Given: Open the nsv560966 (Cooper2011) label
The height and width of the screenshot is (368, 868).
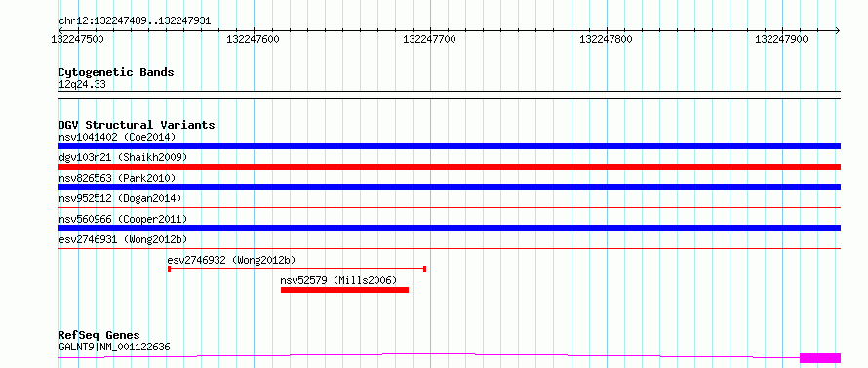Looking at the screenshot, I should point(123,219).
